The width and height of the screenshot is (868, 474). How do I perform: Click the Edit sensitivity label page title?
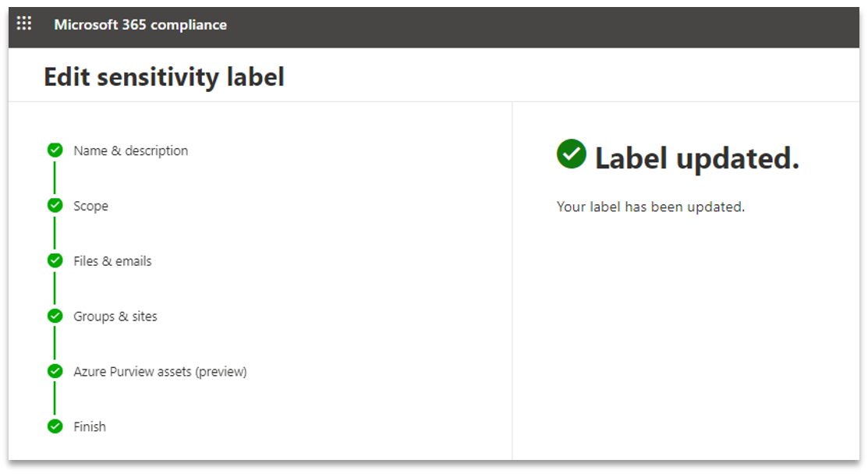click(164, 77)
